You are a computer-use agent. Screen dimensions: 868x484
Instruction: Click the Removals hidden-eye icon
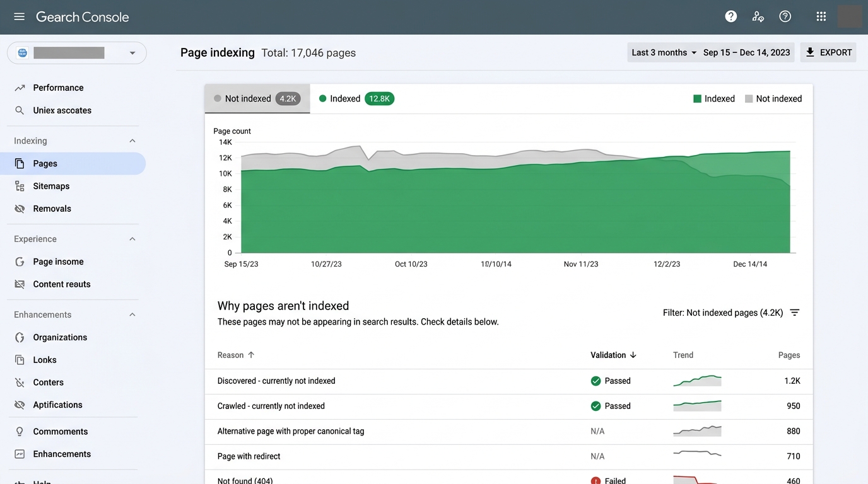pyautogui.click(x=20, y=209)
